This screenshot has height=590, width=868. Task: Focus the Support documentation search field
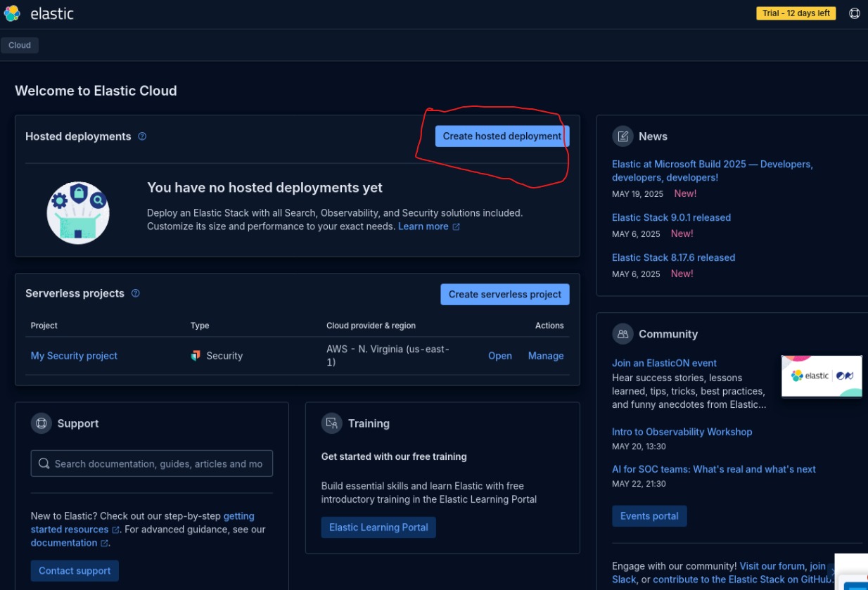pos(152,463)
